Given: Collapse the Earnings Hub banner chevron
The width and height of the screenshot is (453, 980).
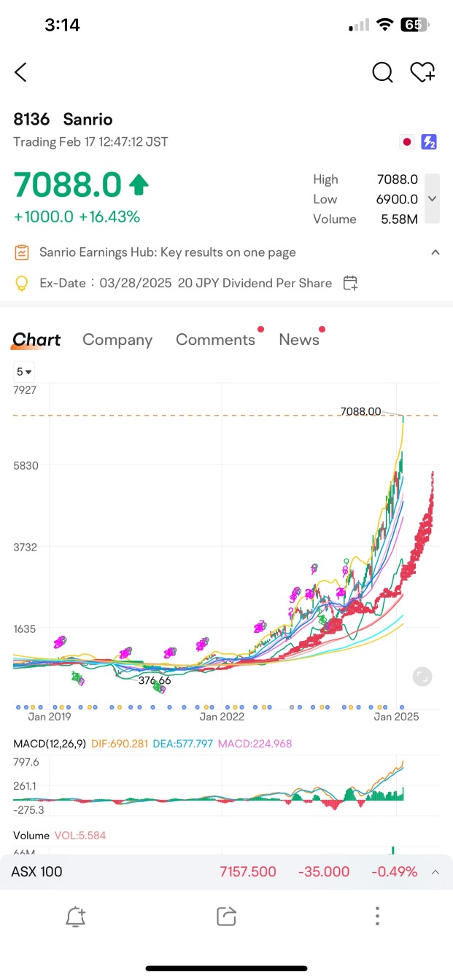Looking at the screenshot, I should click(x=435, y=252).
